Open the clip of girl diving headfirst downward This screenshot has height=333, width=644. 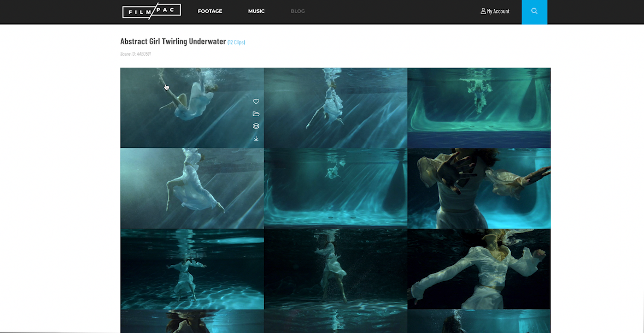point(335,108)
